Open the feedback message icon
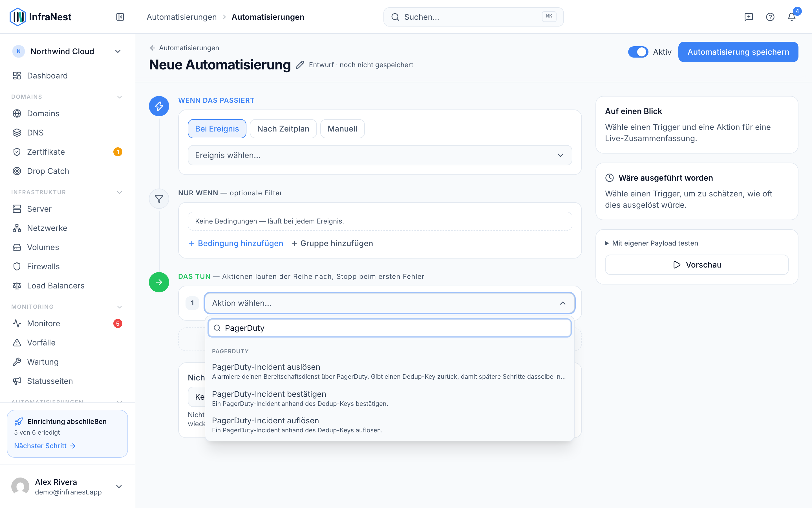The height and width of the screenshot is (508, 812). (749, 17)
